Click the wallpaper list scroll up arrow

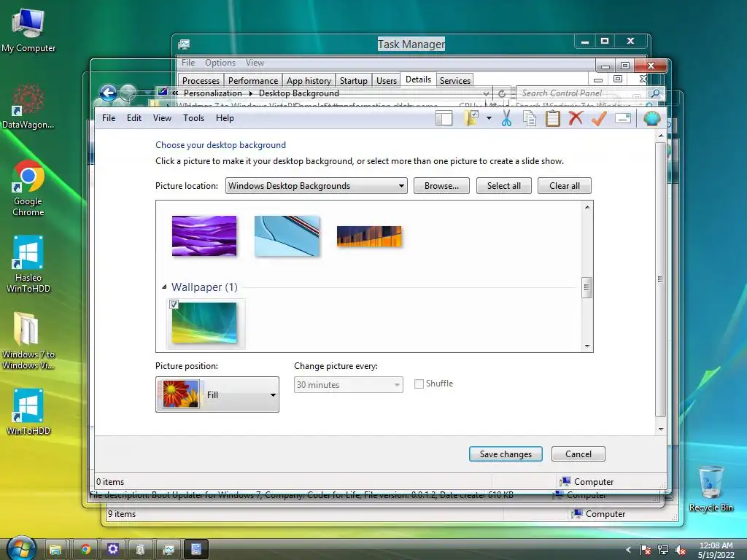coord(587,206)
